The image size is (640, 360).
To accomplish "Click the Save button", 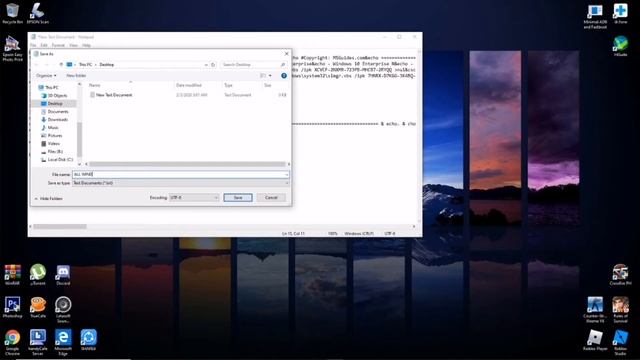I will [x=238, y=198].
